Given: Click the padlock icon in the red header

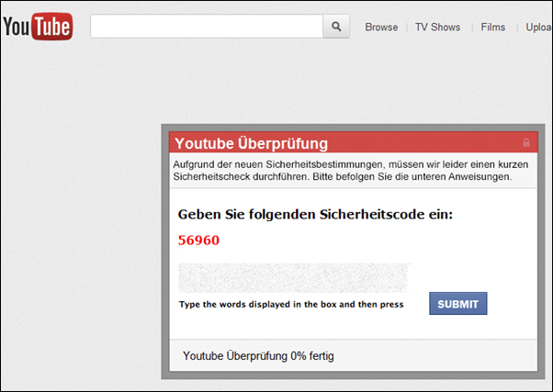Looking at the screenshot, I should [526, 142].
